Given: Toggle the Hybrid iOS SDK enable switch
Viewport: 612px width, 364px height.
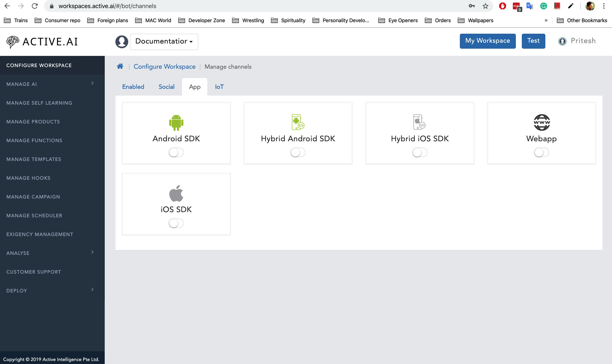Looking at the screenshot, I should [419, 152].
